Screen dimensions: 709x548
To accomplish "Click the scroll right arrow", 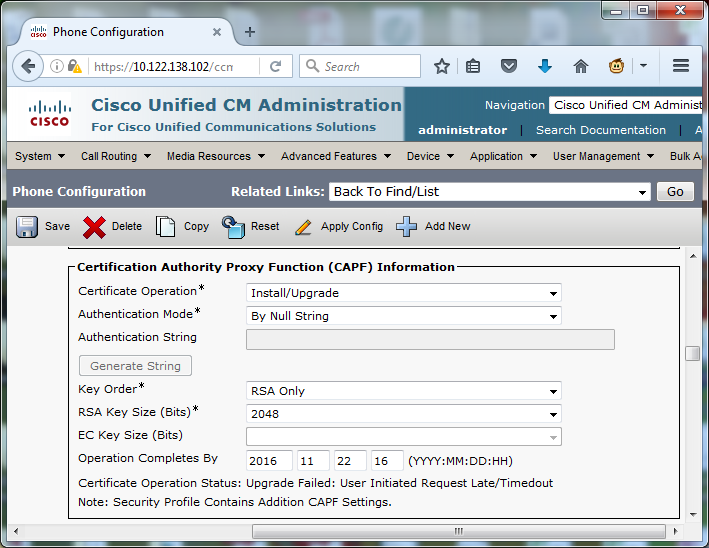I will coord(676,531).
